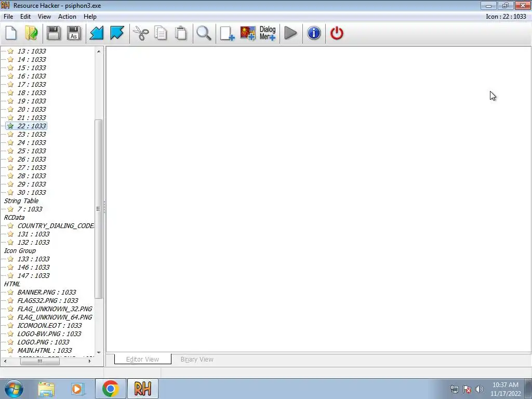Viewport: 532px width, 399px height.
Task: Click the star icon beside 13 : 1033
Action: coord(10,51)
